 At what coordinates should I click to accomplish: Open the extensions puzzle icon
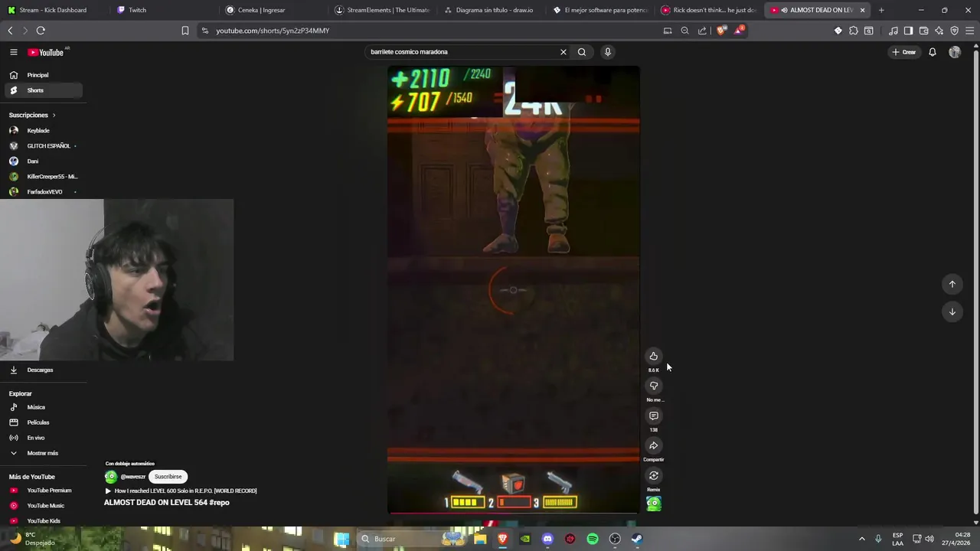coord(854,31)
